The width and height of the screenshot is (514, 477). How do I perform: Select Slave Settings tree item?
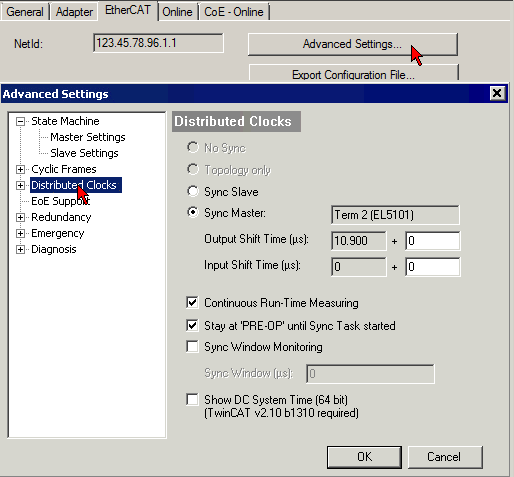[84, 153]
